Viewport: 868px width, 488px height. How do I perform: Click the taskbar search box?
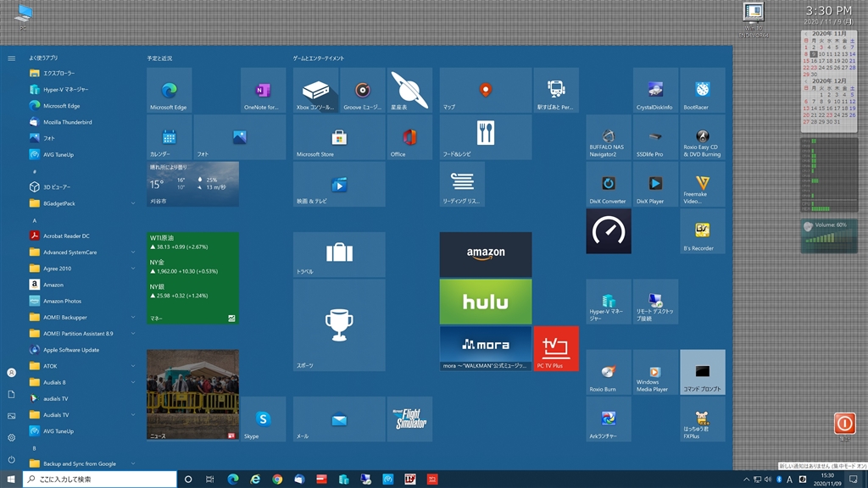coord(100,480)
